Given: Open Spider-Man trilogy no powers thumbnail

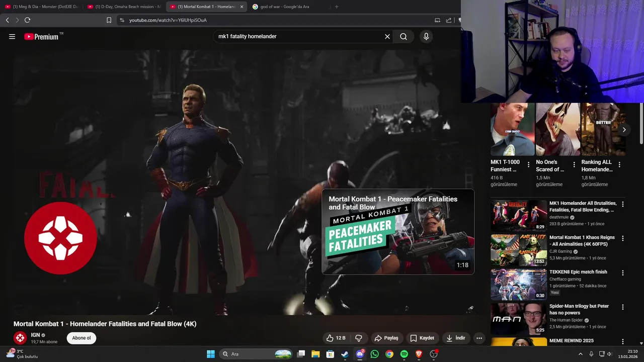Looking at the screenshot, I should (x=519, y=318).
